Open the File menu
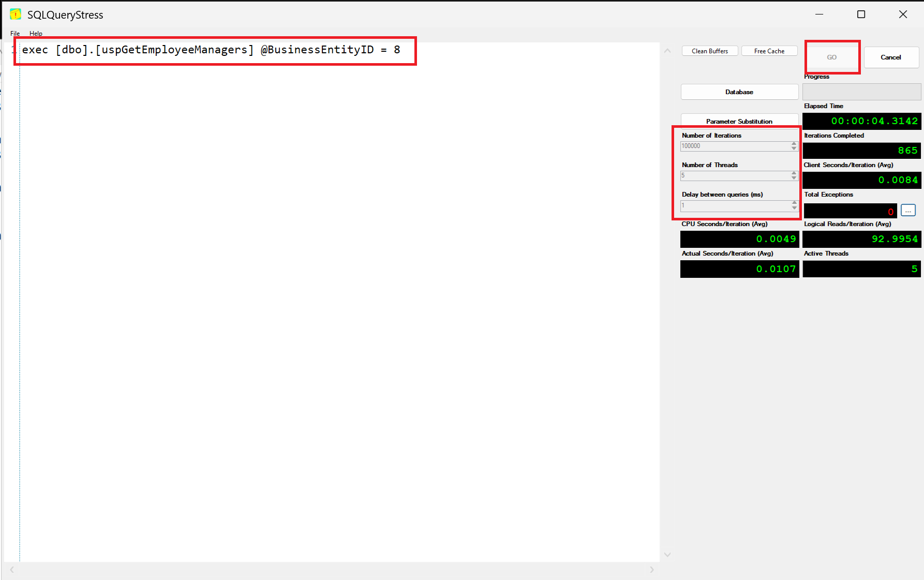The height and width of the screenshot is (580, 924). coord(15,34)
